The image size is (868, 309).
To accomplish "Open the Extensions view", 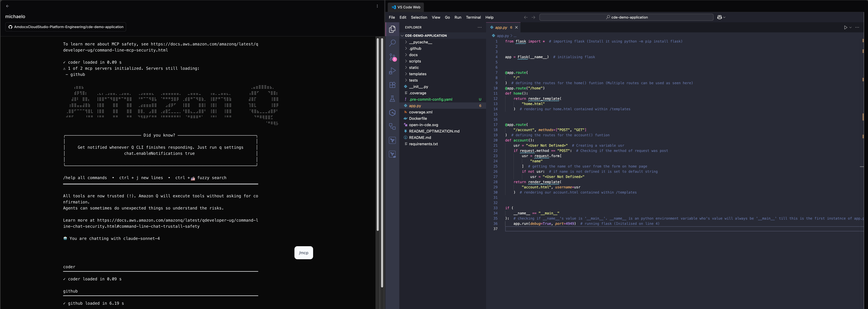I will [392, 85].
